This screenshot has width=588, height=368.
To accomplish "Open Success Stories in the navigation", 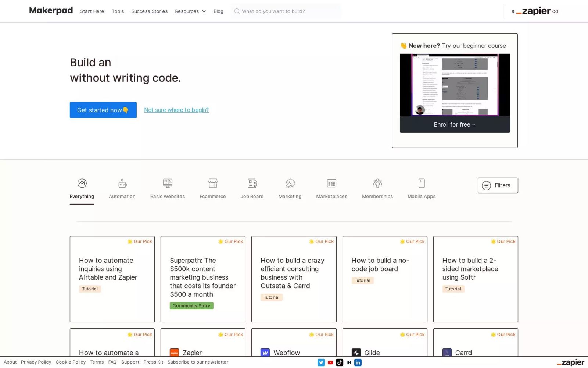I will pyautogui.click(x=150, y=11).
